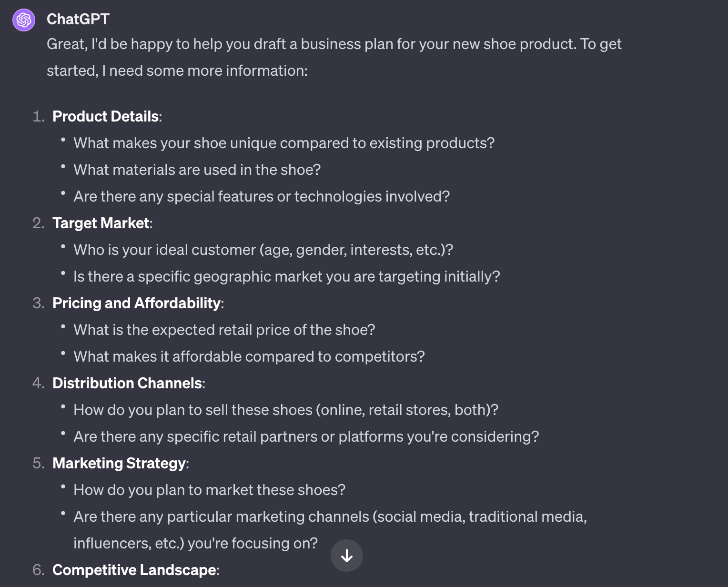Screen dimensions: 728x587
Task: Click the expected retail price question
Action: pos(224,330)
